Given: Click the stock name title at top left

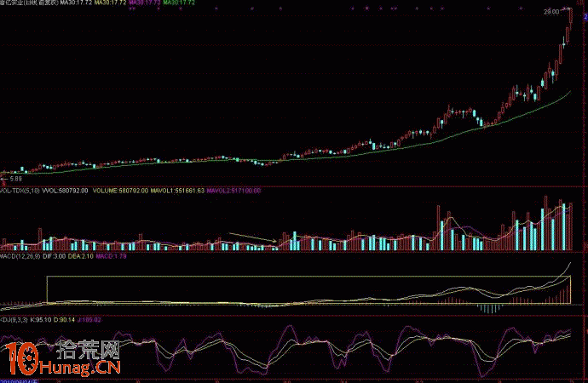Looking at the screenshot, I should [x=27, y=3].
